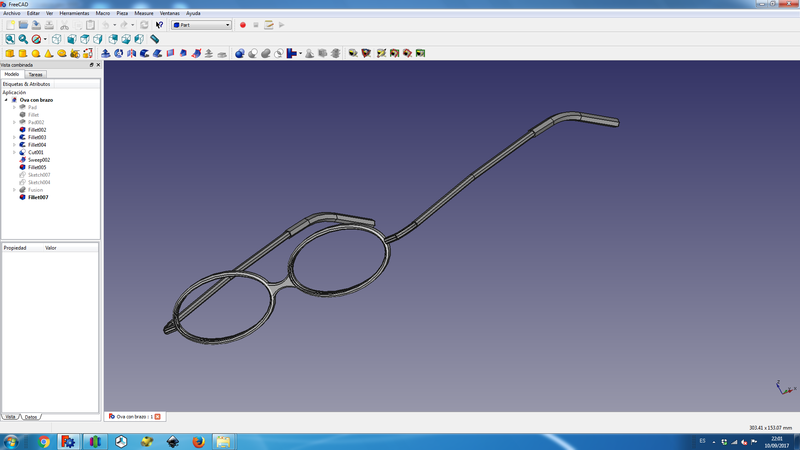Screen dimensions: 800x450
Task: Click the Open file folder icon
Action: pyautogui.click(x=23, y=25)
